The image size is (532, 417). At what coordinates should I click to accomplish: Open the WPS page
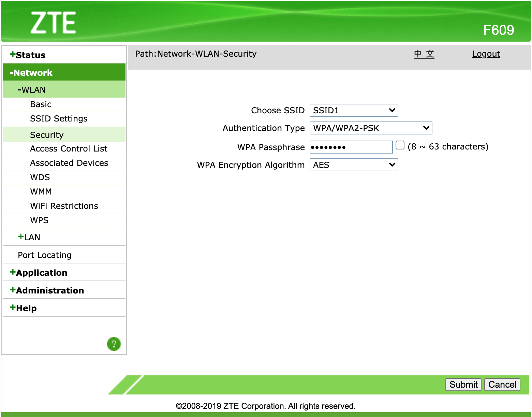tap(39, 220)
